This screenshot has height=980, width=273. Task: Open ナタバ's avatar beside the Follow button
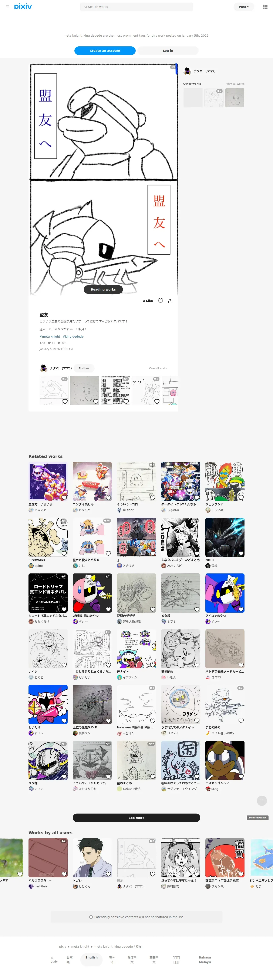[x=43, y=368]
